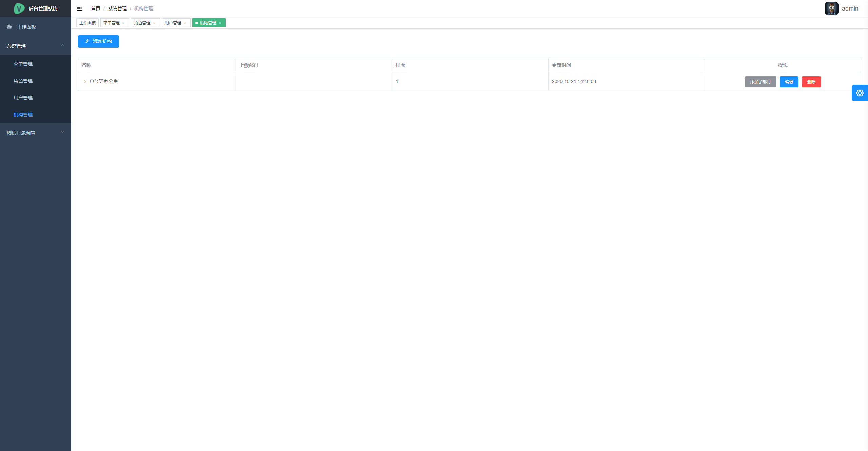Click the green V logo
Viewport: 868px width, 451px height.
click(19, 8)
